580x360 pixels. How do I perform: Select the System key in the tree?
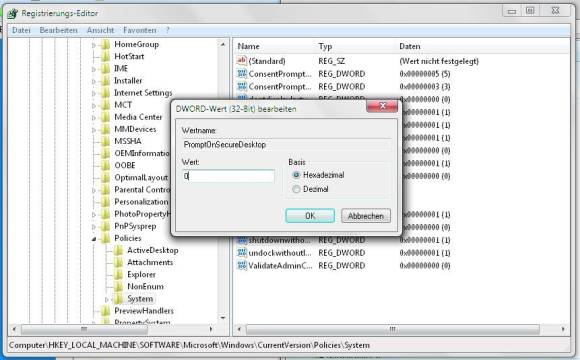tap(140, 299)
